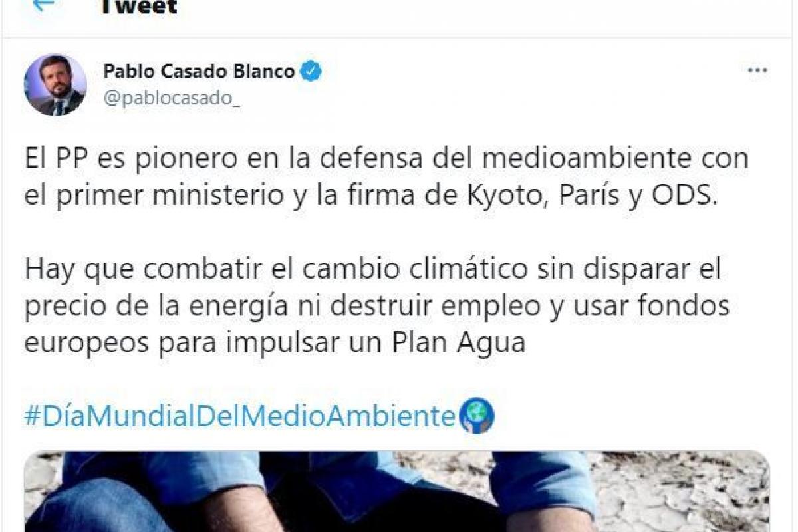Click the paragraph starting 'Hay que combatir'
This screenshot has width=798, height=532.
pos(377,307)
